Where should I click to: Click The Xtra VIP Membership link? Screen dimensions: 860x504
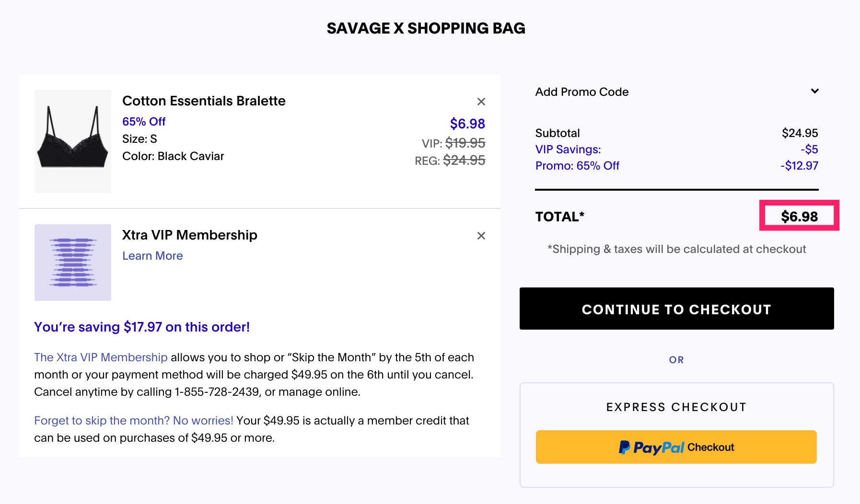coord(100,357)
